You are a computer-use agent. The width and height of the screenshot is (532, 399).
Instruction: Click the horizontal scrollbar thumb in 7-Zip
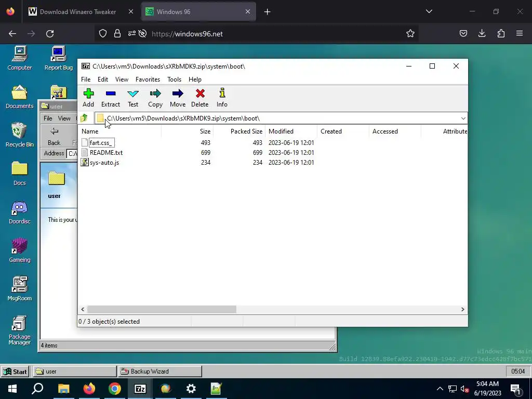pos(162,309)
